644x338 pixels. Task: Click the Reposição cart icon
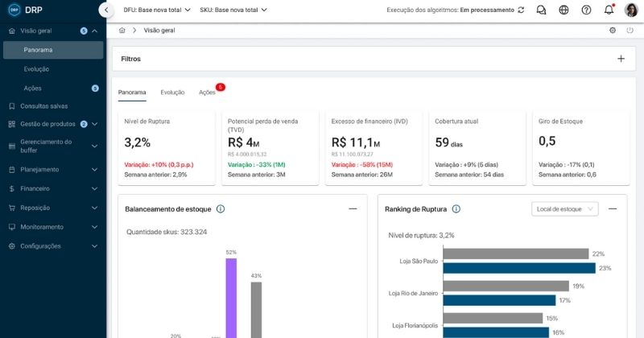[x=12, y=208]
